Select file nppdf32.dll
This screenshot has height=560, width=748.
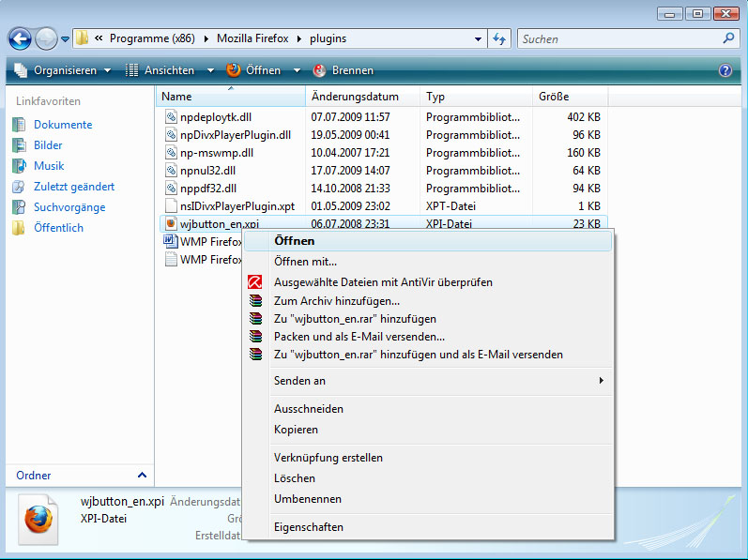pos(208,189)
